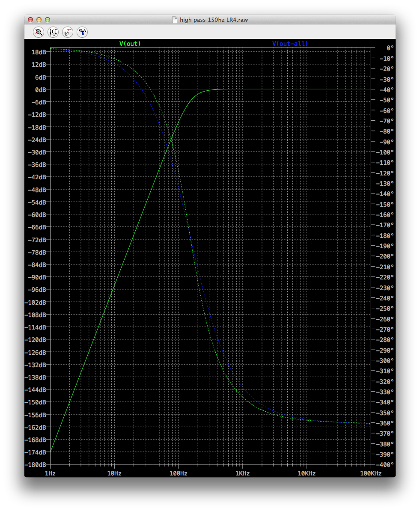Click the '-24dB' left axis label

click(37, 140)
